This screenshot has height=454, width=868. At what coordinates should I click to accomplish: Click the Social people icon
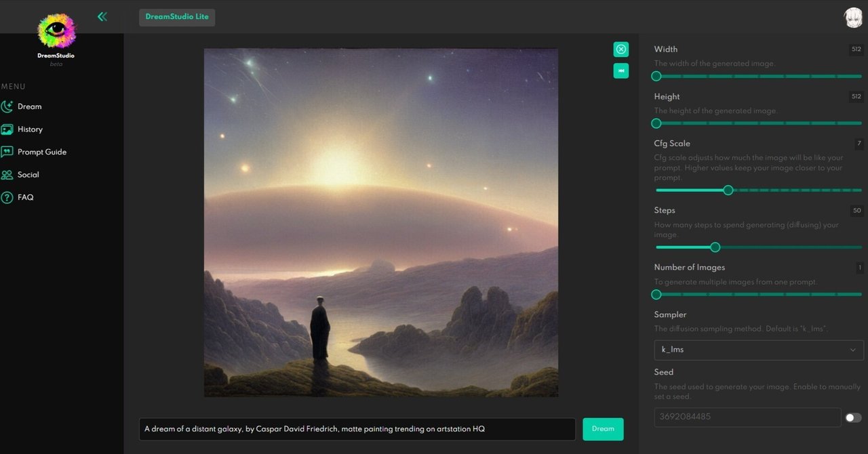[7, 175]
